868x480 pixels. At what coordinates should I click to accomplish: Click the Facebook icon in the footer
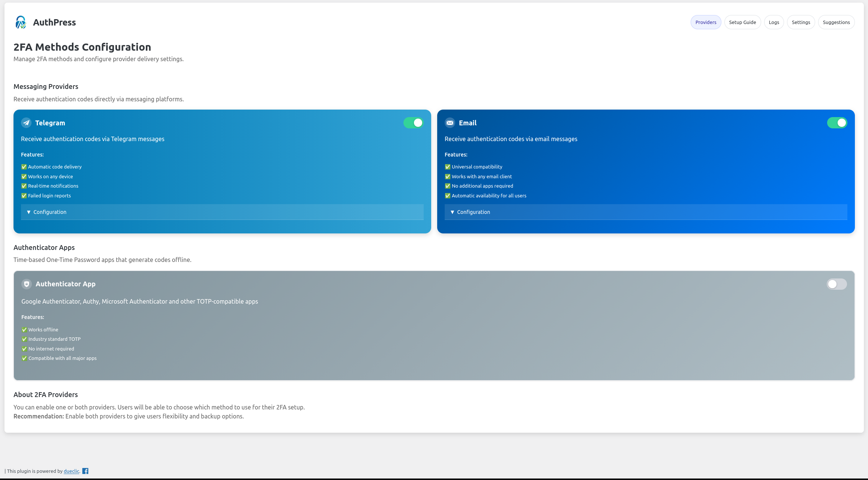[85, 471]
